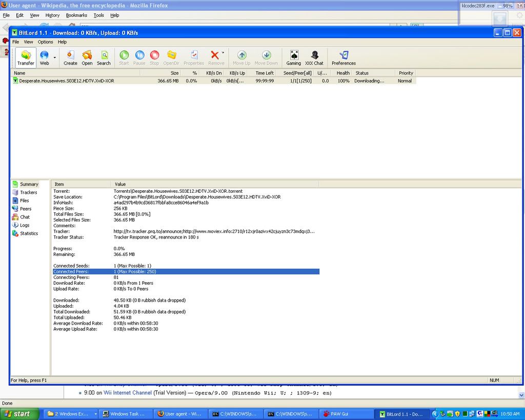Open BitLord's View menu
This screenshot has height=420, width=525.
pyautogui.click(x=28, y=42)
